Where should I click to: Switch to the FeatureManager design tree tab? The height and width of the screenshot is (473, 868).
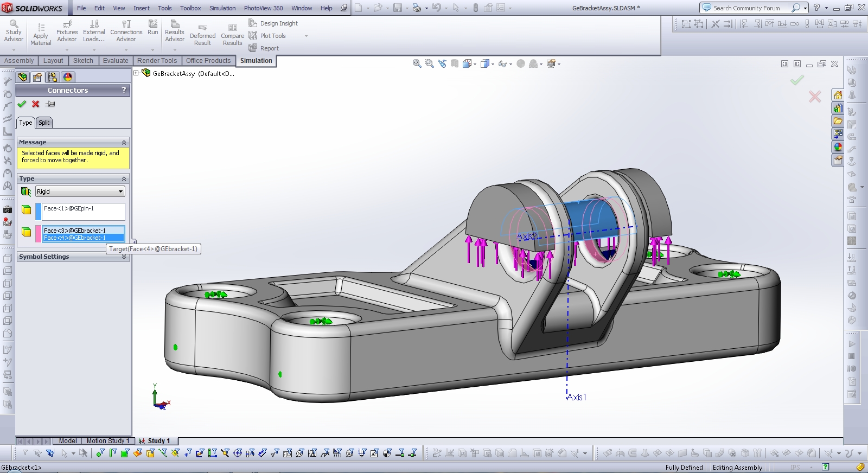coord(22,77)
